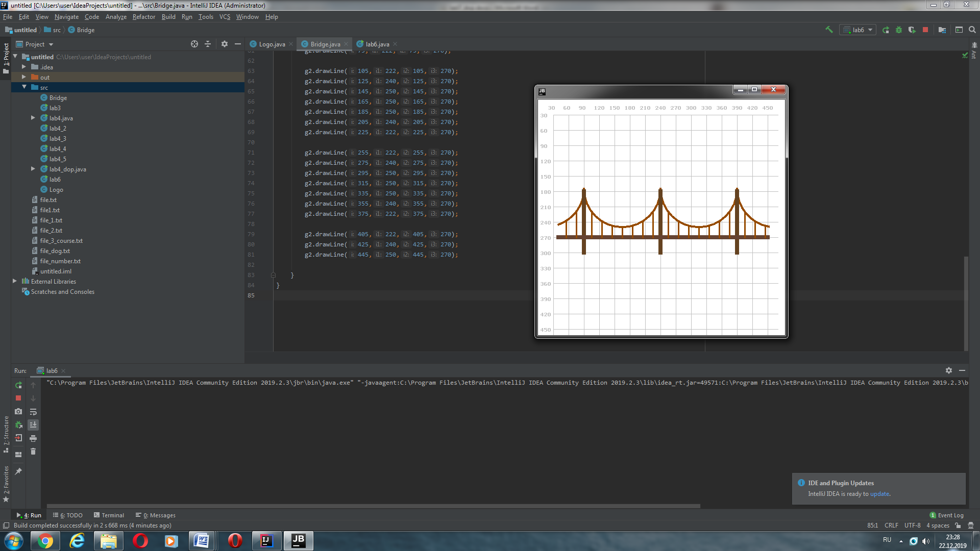
Task: Expand the lab4_dop.java node
Action: pos(33,169)
